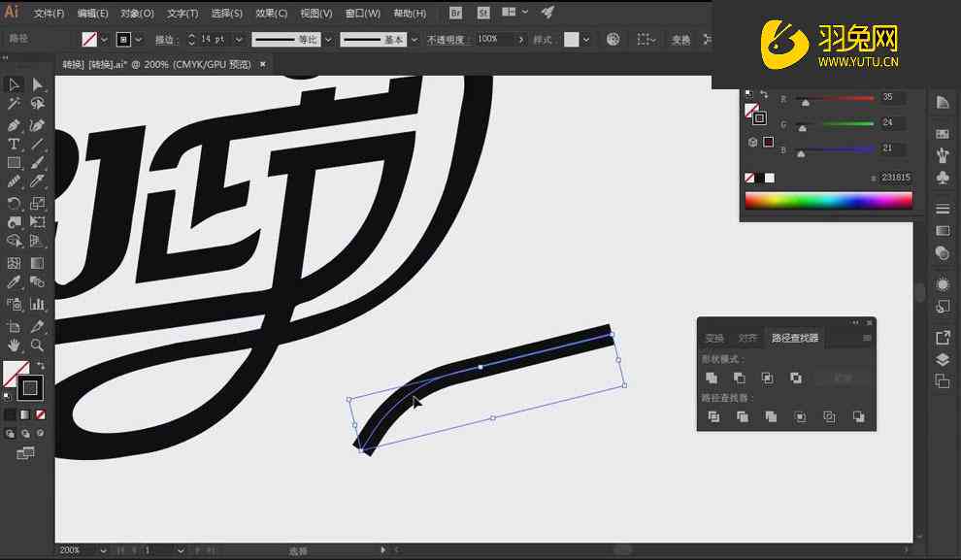Image resolution: width=961 pixels, height=560 pixels.
Task: Select the Direct Selection tool
Action: point(37,84)
